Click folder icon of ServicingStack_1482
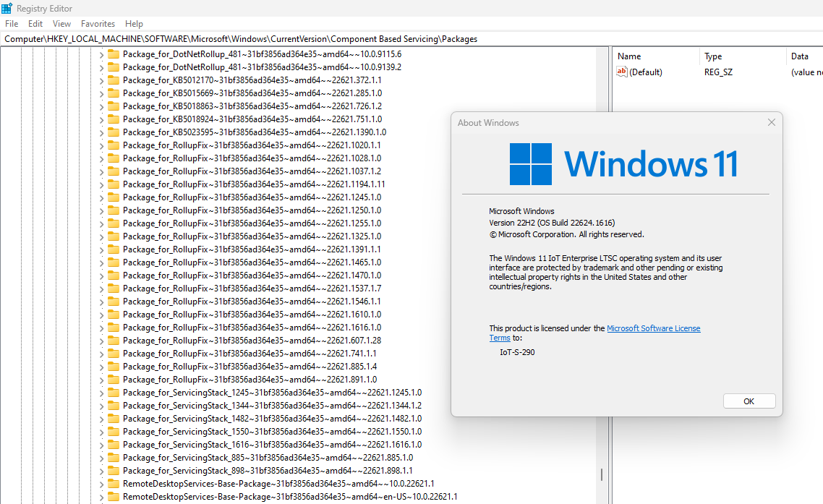823x504 pixels. (114, 419)
